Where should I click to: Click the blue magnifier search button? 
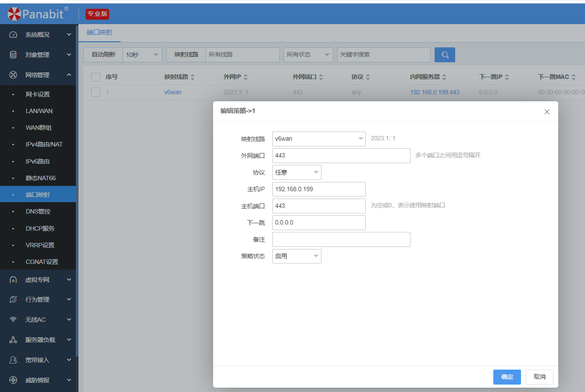point(445,55)
